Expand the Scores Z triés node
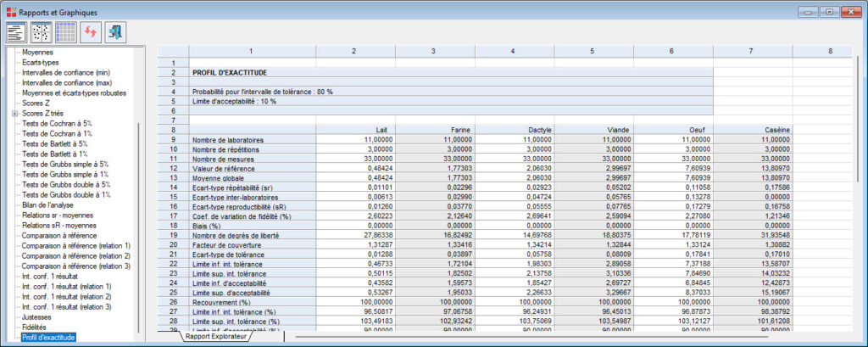868x347 pixels. point(14,113)
